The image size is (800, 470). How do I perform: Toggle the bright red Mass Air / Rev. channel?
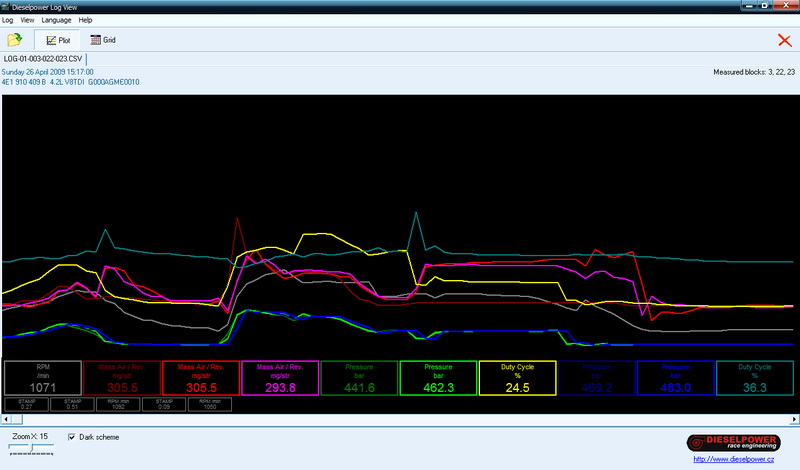coord(200,377)
